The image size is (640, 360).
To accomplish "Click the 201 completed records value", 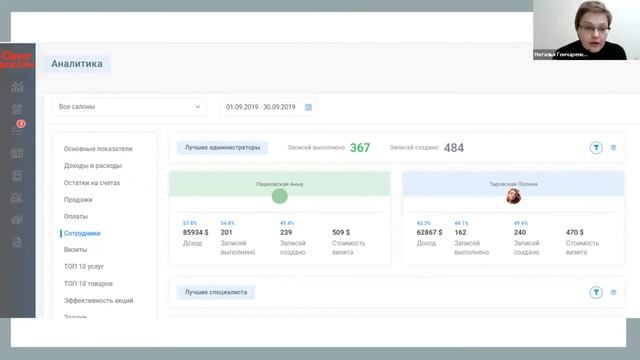I will point(227,232).
